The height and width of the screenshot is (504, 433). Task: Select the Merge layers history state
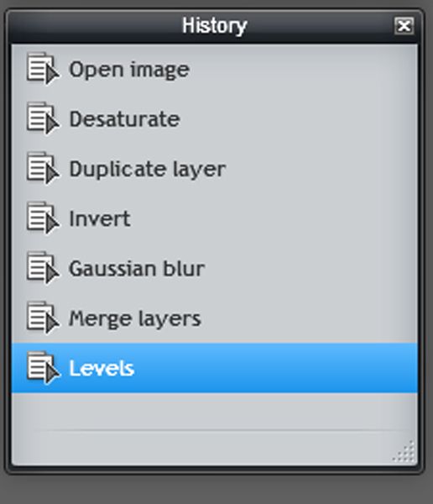(215, 318)
